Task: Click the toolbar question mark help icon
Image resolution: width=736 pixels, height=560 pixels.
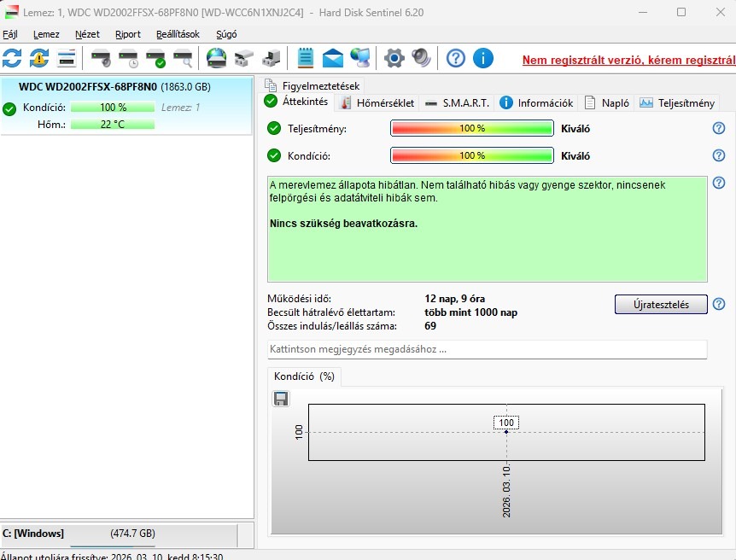Action: pyautogui.click(x=455, y=59)
